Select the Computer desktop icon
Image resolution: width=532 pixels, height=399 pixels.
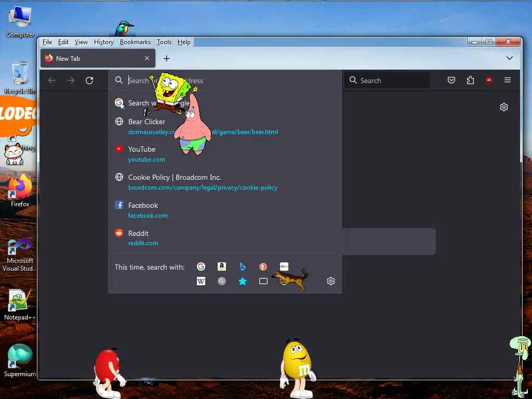[x=20, y=22]
